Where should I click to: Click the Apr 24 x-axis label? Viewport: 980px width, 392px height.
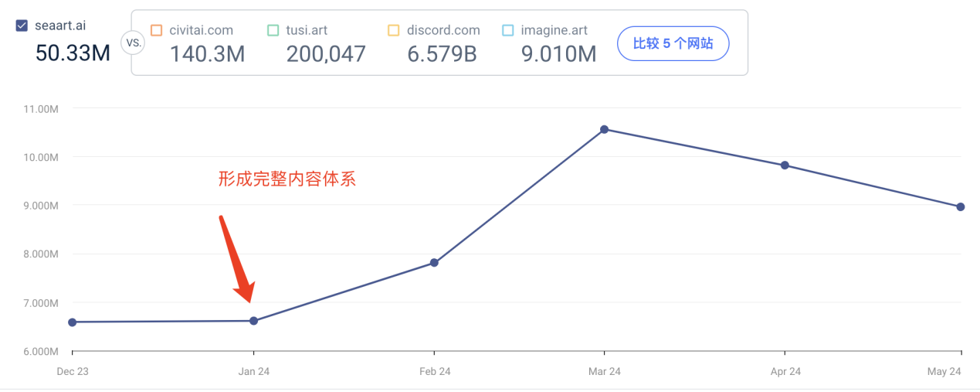point(785,372)
